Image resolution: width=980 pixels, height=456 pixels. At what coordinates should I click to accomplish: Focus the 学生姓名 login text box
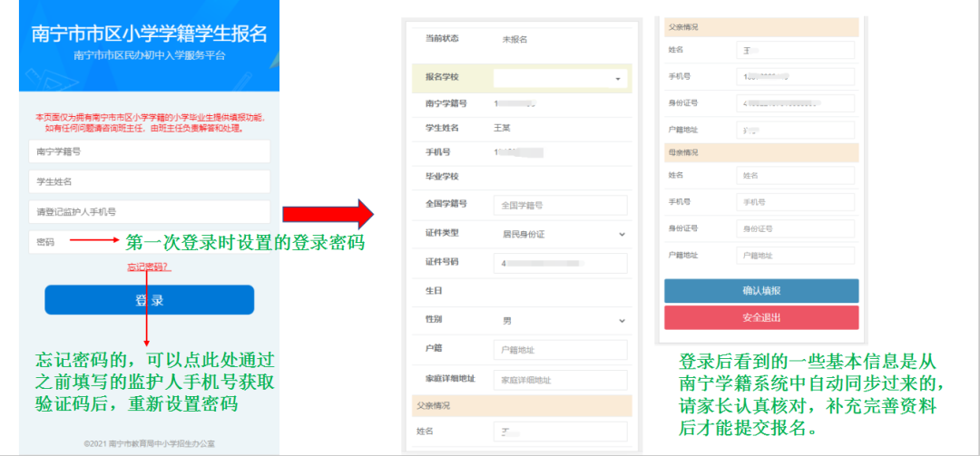[x=150, y=182]
